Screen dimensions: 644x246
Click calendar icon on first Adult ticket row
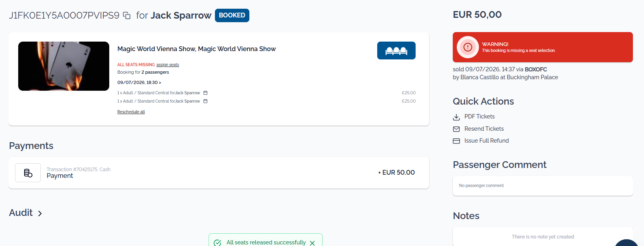pos(205,93)
